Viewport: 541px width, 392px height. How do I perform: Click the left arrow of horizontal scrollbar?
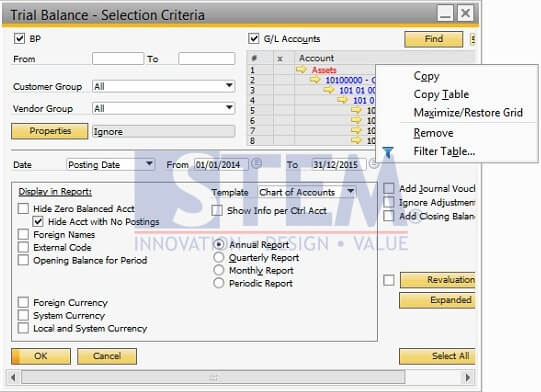point(13,377)
